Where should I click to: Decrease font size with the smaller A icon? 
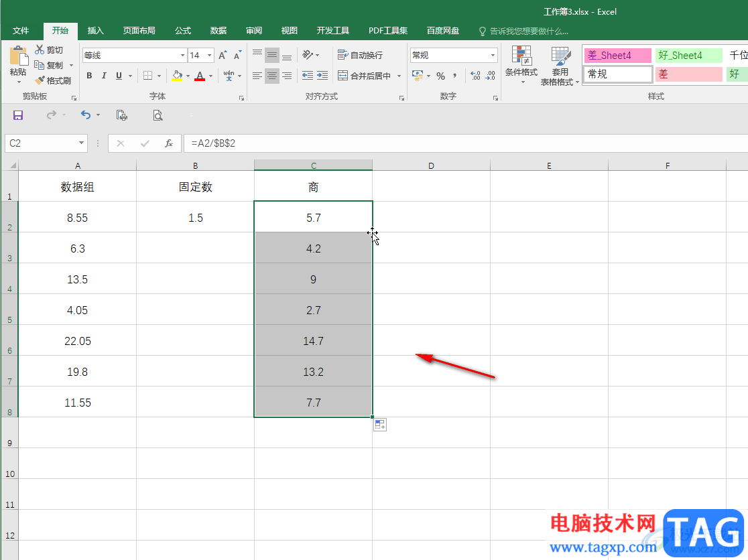[x=237, y=56]
